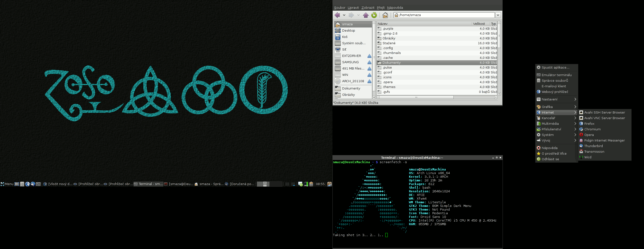Launch Pidgin Internet Messenger

(605, 140)
